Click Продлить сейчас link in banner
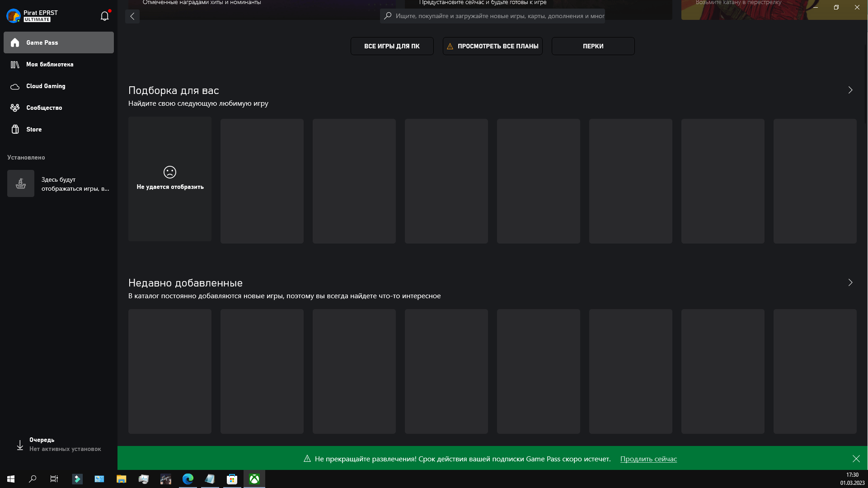868x488 pixels. [648, 459]
